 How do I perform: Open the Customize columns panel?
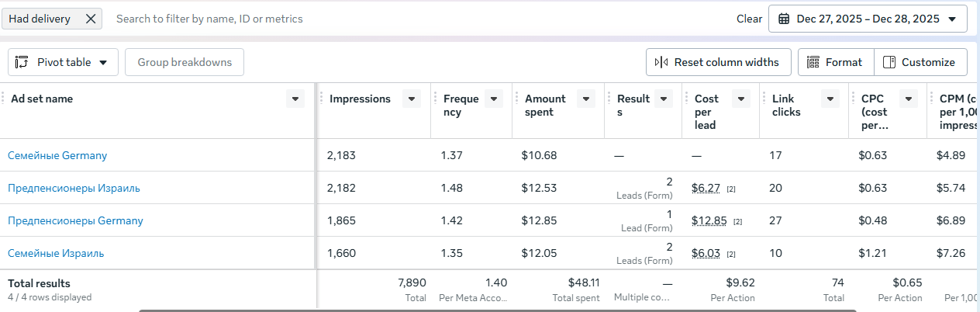[x=920, y=62]
